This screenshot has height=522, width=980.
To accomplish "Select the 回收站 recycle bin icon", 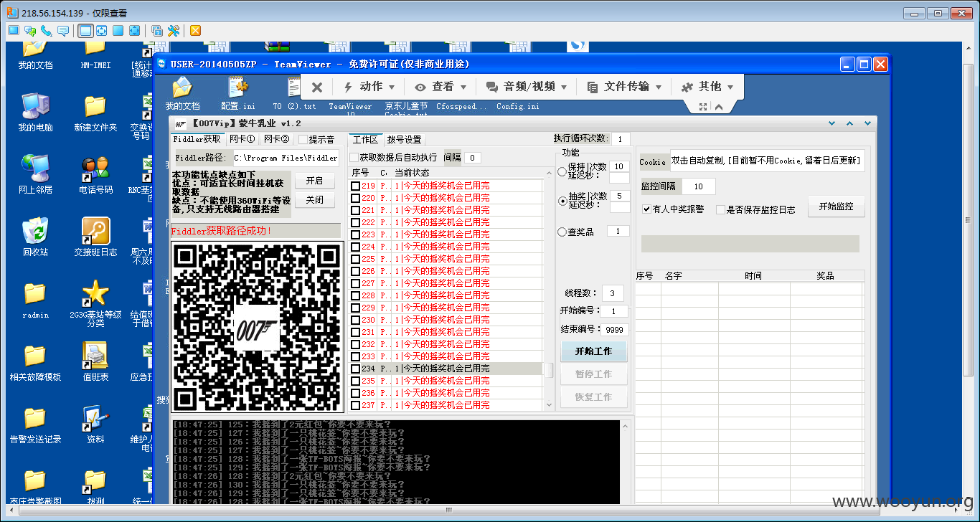I will pos(35,237).
